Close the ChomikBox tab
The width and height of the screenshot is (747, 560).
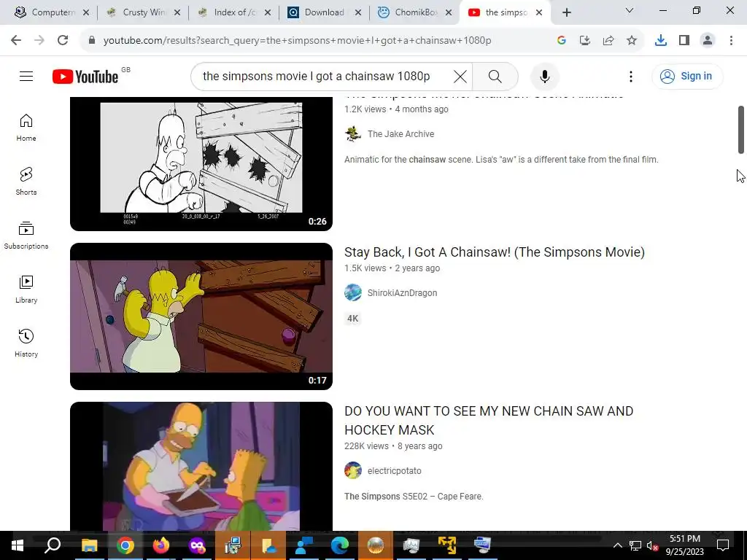click(449, 12)
